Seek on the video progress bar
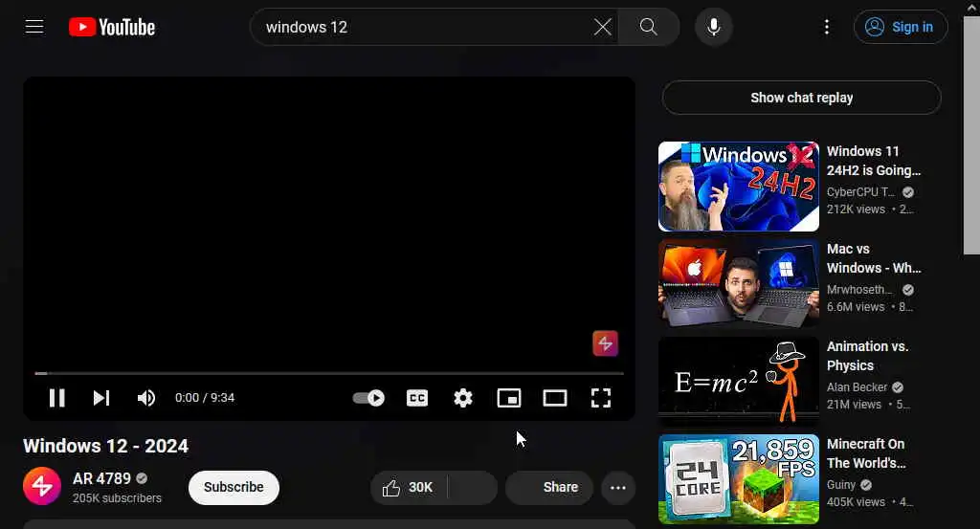980x529 pixels. [329, 373]
